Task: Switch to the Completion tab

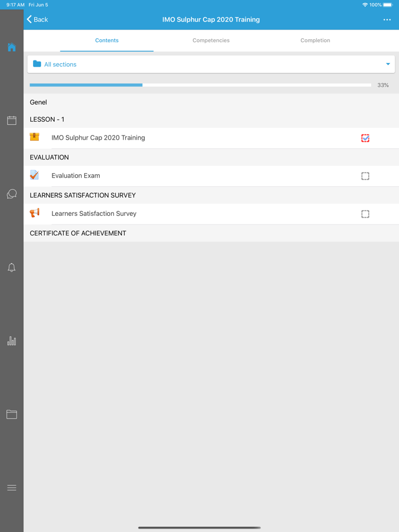Action: pyautogui.click(x=315, y=40)
